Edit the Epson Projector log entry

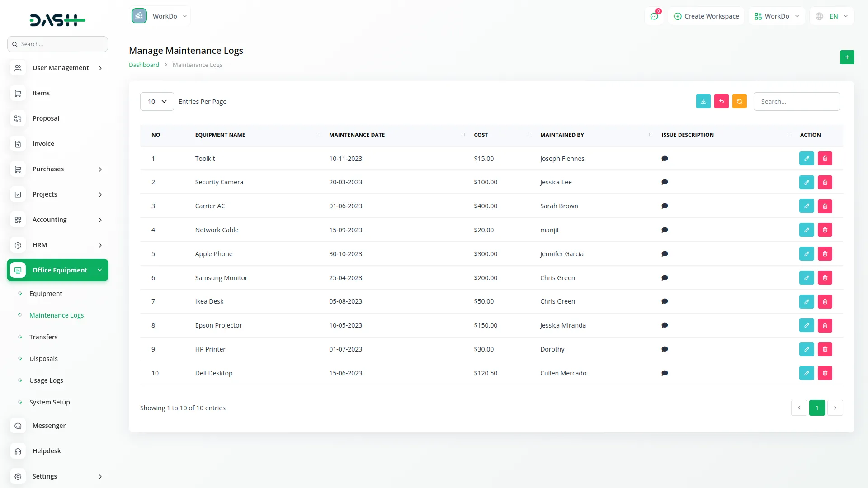coord(806,325)
